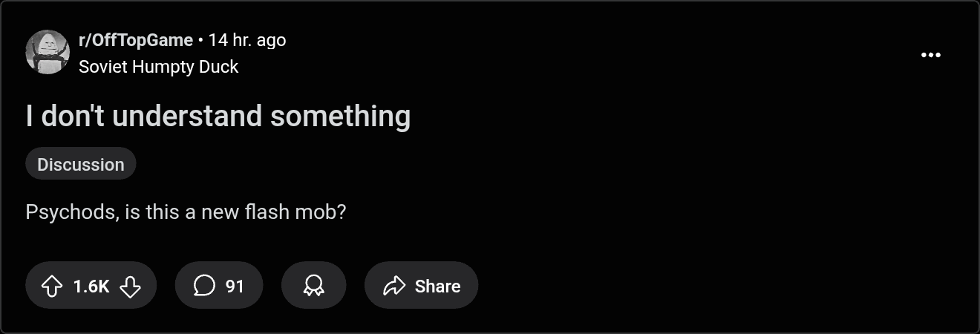This screenshot has height=334, width=980.
Task: Open the post titled "I don't understand something"
Action: [x=218, y=117]
